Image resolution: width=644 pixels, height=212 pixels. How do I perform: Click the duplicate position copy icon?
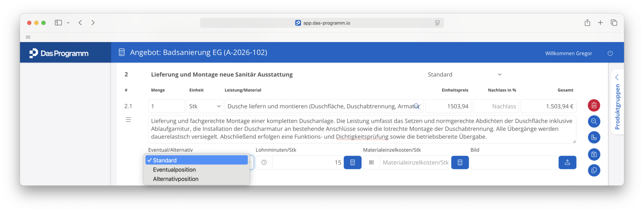[594, 170]
